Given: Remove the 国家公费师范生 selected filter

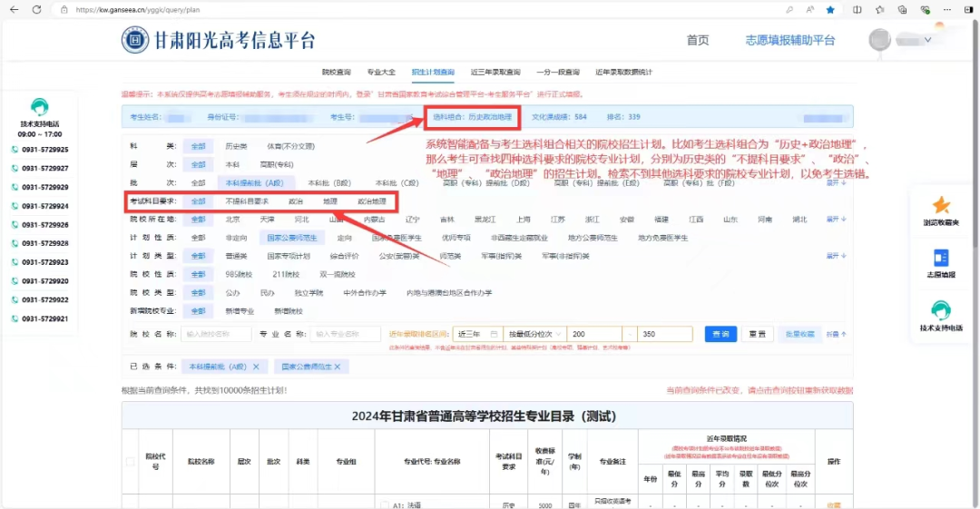Looking at the screenshot, I should pos(338,367).
